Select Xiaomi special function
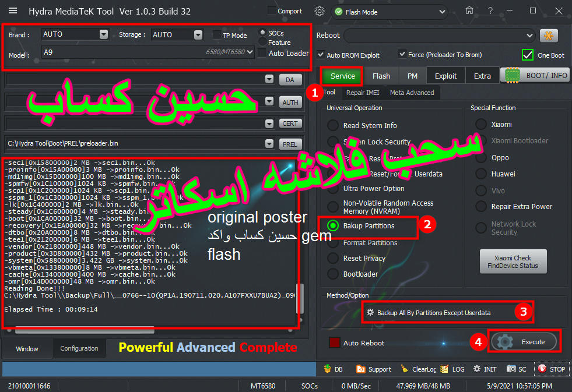The width and height of the screenshot is (572, 392). point(481,124)
